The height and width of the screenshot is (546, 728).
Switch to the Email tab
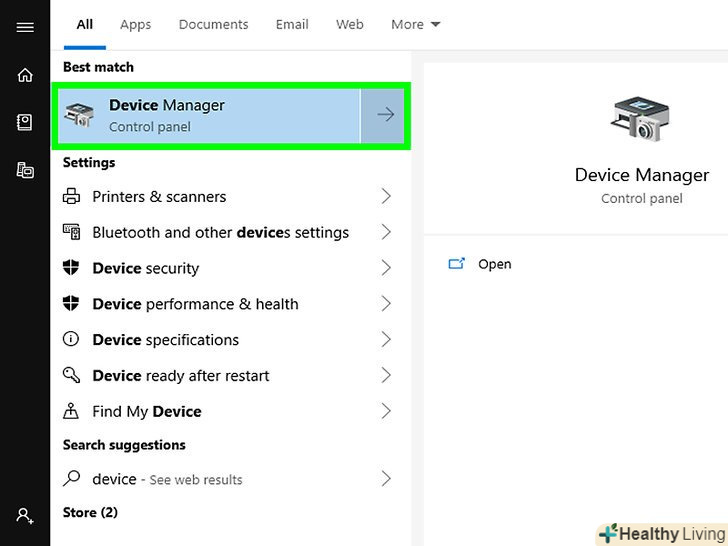292,24
